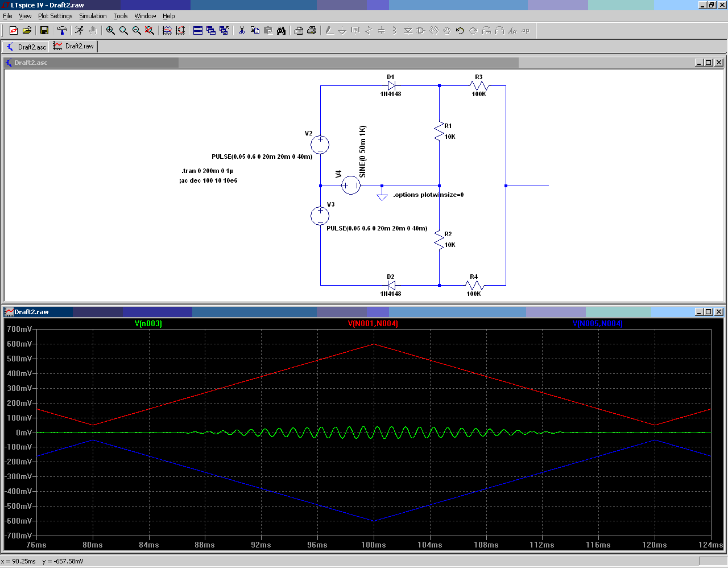Click the Open file folder icon
The height and width of the screenshot is (568, 728).
[x=27, y=31]
